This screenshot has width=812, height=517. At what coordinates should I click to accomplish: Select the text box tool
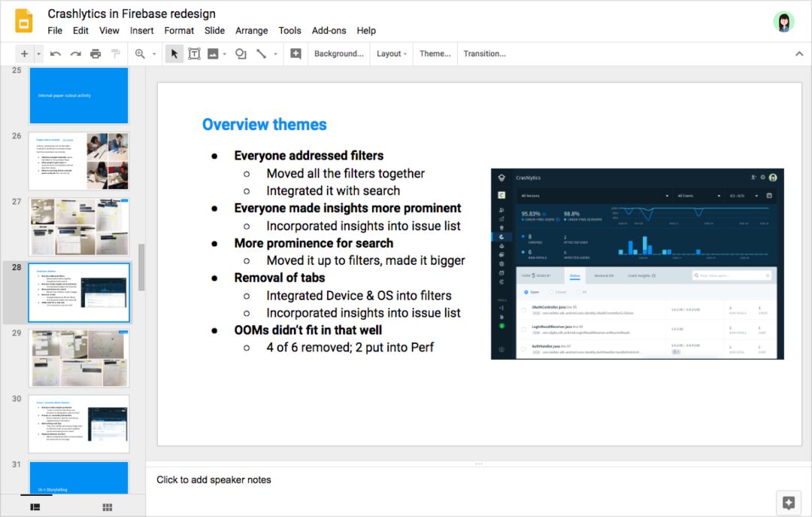pyautogui.click(x=194, y=53)
